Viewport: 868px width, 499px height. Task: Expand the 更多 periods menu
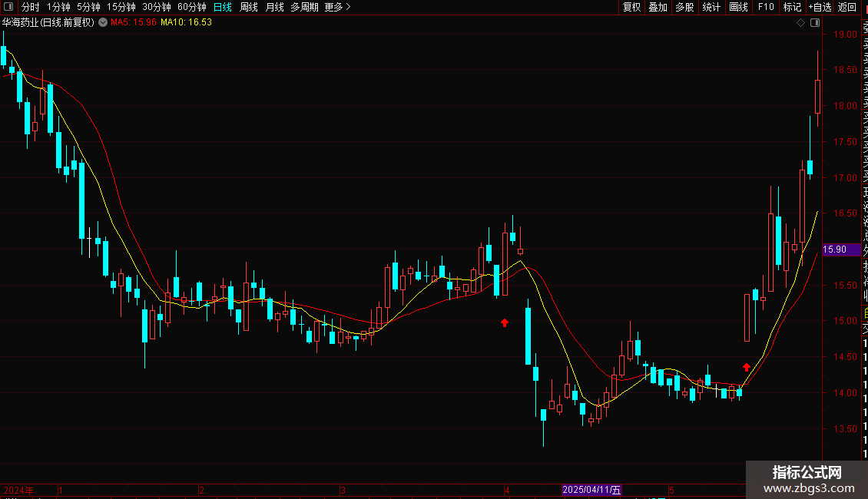point(338,7)
